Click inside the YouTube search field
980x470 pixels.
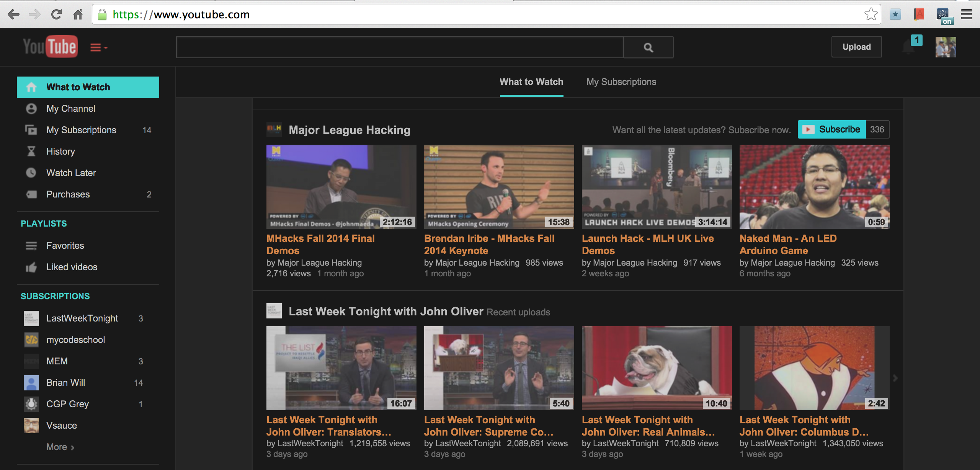coord(400,47)
